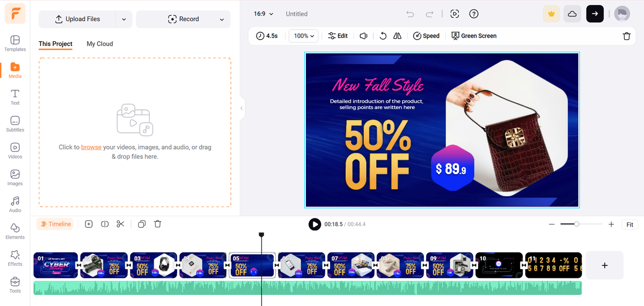Open the Speed settings
Viewport: 644px width, 306px height.
(426, 36)
